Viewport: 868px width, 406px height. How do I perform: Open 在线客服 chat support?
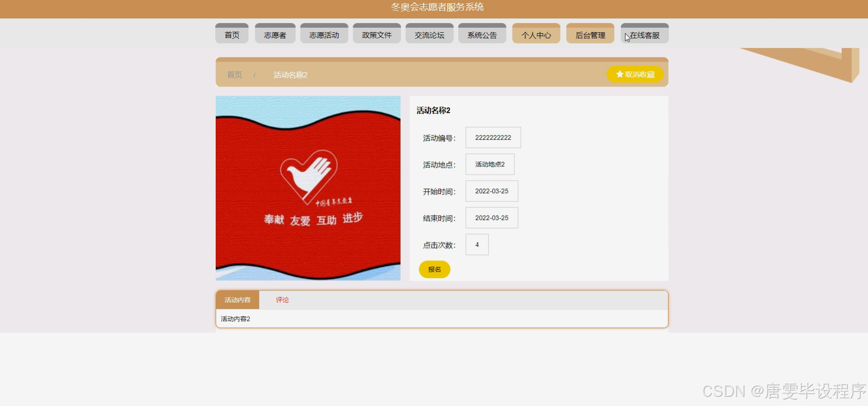(644, 34)
